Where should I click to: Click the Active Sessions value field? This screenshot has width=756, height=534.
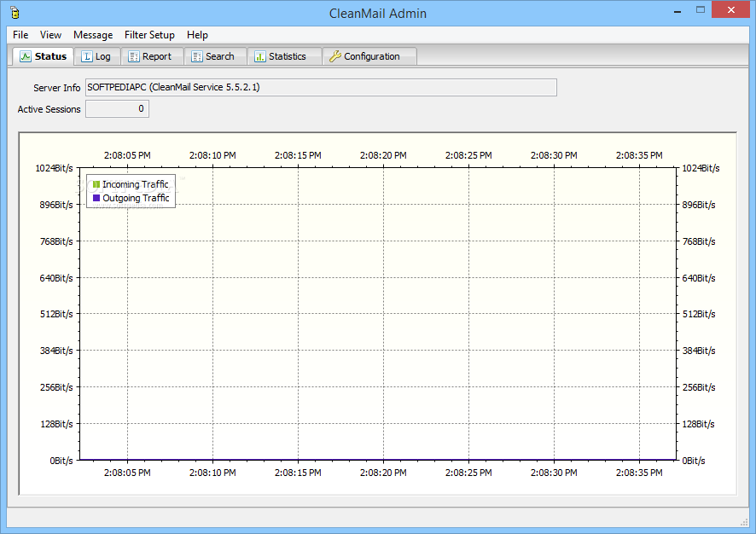tap(117, 108)
